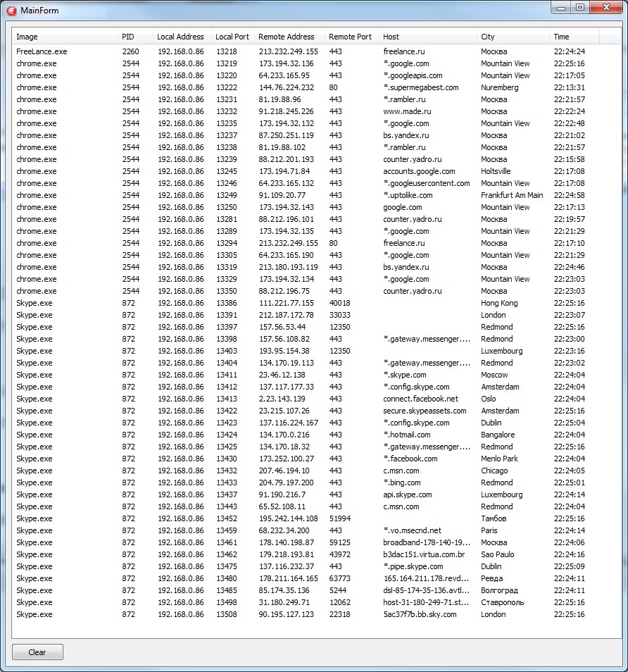Click time 22:24:46

click(569, 268)
